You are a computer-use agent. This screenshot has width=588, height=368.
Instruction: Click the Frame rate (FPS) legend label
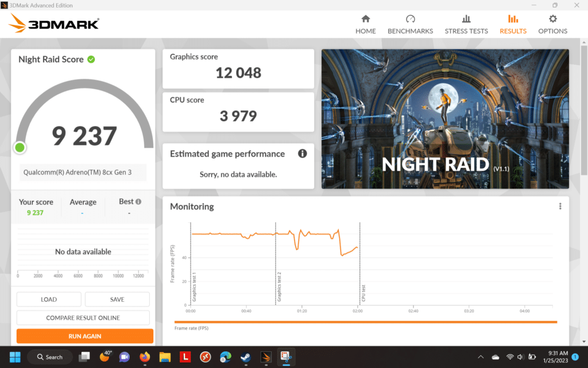pos(191,328)
